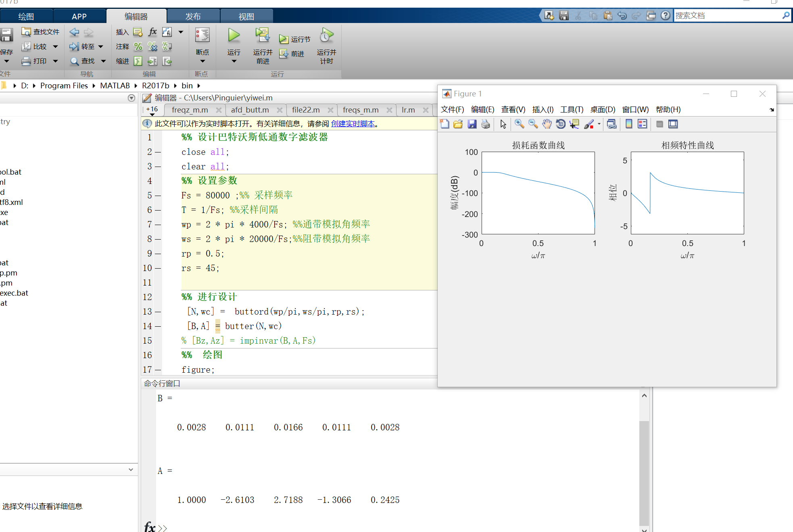Open the brush color dropdown arrow

pyautogui.click(x=599, y=124)
